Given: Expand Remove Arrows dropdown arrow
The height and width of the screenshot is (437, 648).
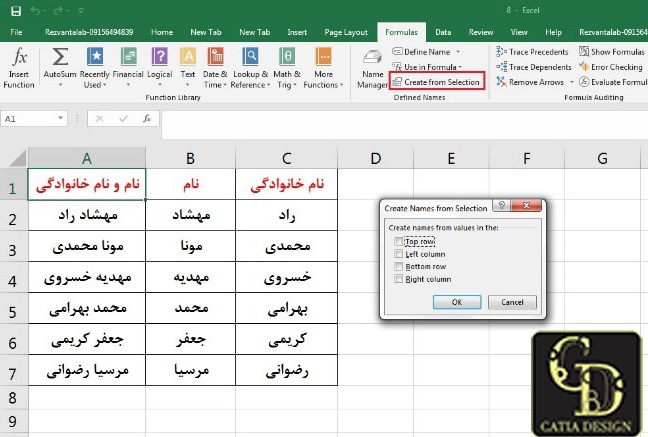Looking at the screenshot, I should pyautogui.click(x=572, y=82).
